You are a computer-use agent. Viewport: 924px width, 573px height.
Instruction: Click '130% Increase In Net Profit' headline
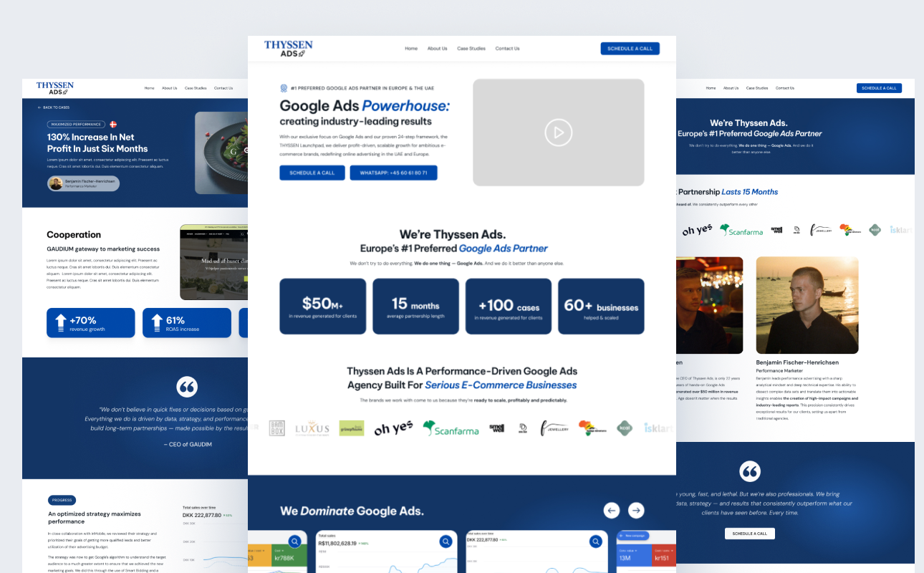point(97,143)
